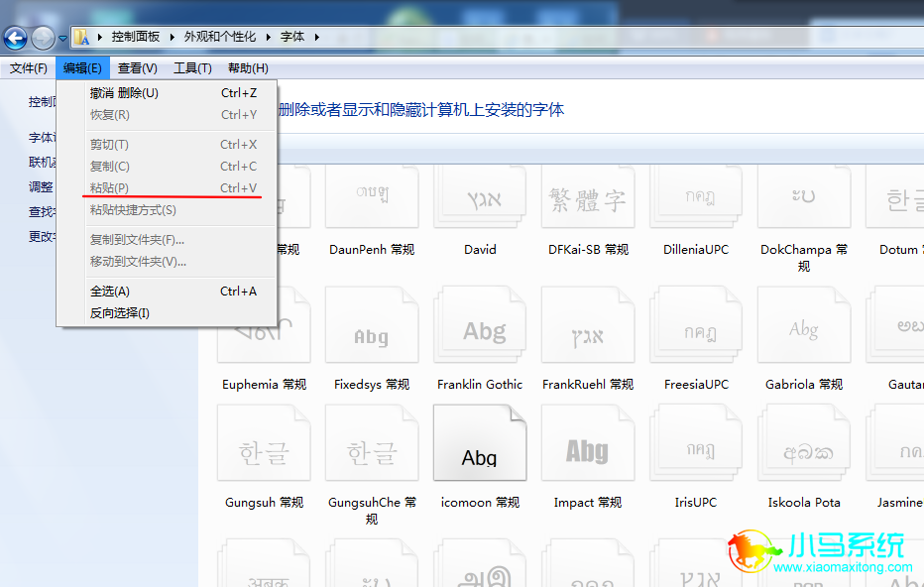Select the FrankRuehl 常规 font icon
Viewport: 924px width, 587px height.
588,325
